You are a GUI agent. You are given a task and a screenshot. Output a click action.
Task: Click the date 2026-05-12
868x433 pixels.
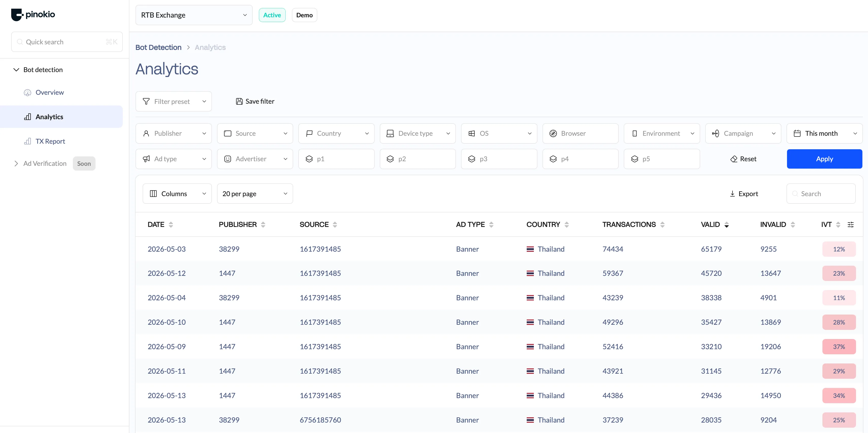point(167,273)
